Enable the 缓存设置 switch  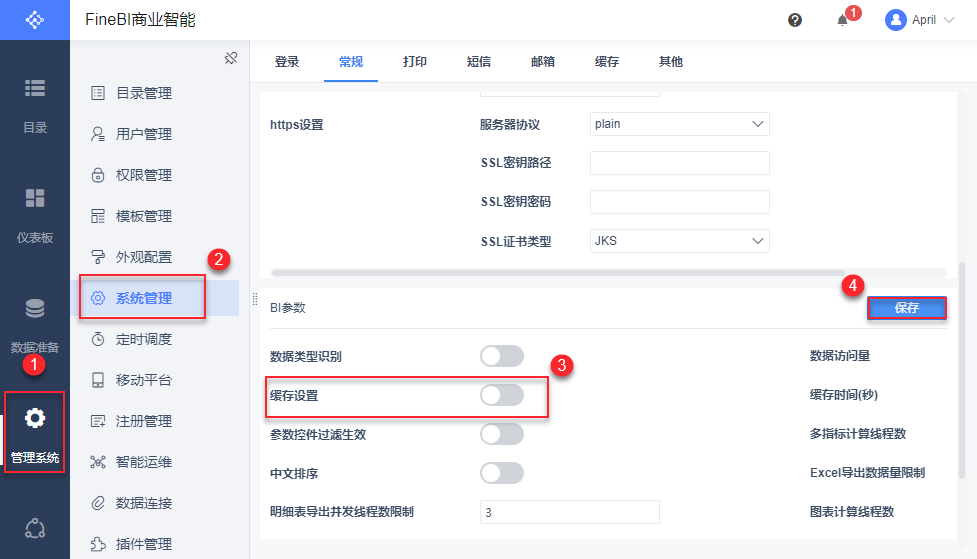pos(502,395)
